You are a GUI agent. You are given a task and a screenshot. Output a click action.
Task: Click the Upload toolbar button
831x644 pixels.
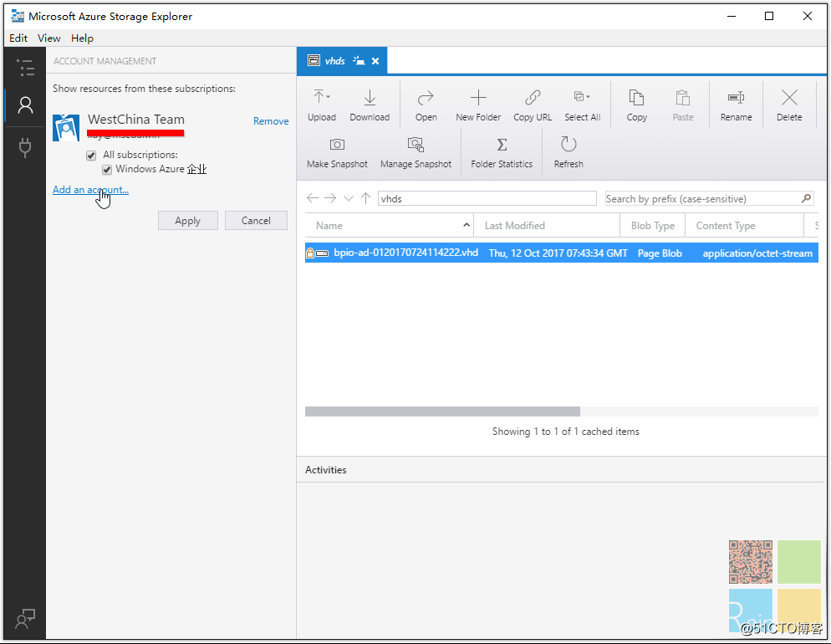pos(322,105)
